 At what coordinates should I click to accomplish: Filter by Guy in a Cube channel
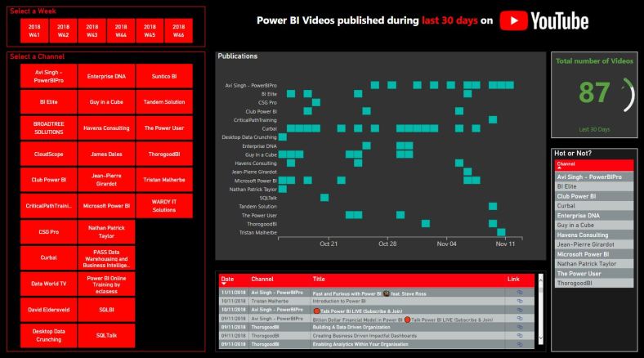(x=107, y=102)
